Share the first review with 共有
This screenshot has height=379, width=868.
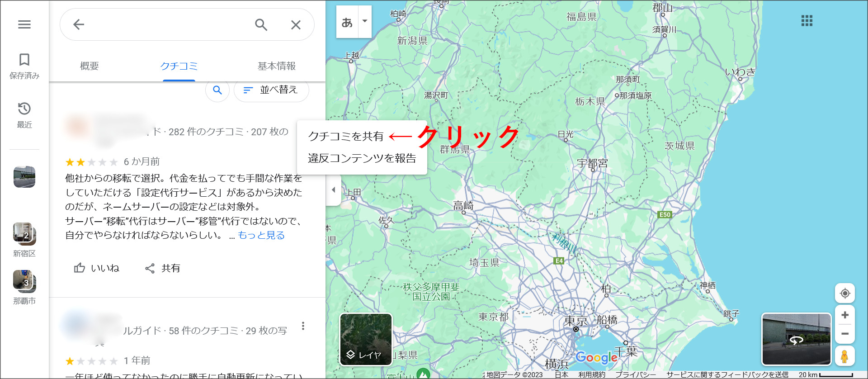pyautogui.click(x=162, y=268)
